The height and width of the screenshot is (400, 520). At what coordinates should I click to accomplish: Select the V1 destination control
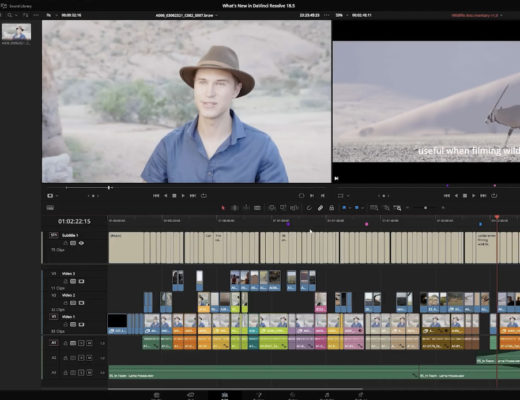coord(54,316)
